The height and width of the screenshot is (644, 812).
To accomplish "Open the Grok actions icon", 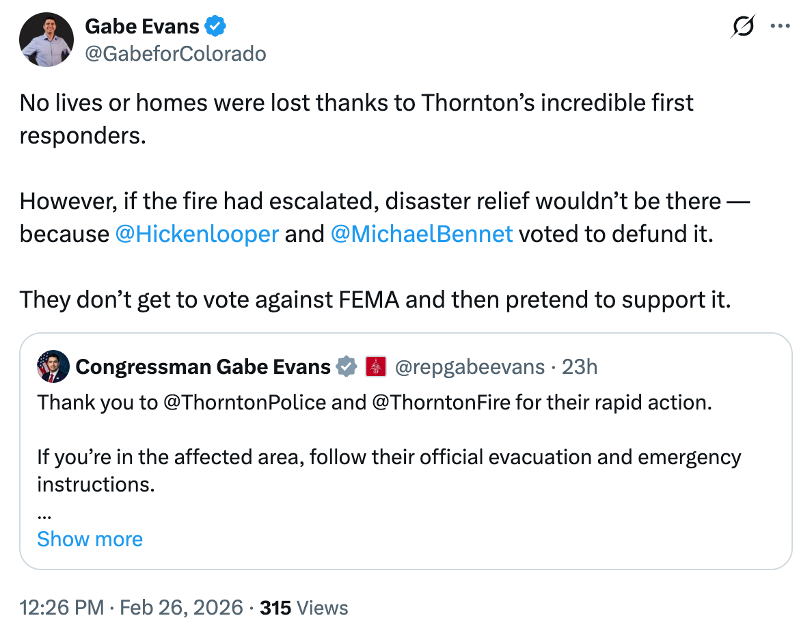I will [x=743, y=27].
